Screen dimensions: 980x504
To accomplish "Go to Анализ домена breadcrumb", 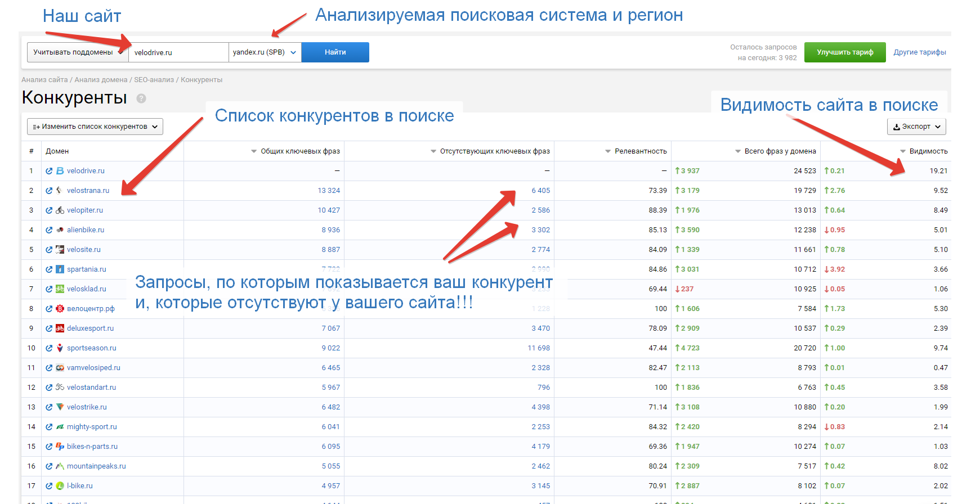I will click(101, 80).
